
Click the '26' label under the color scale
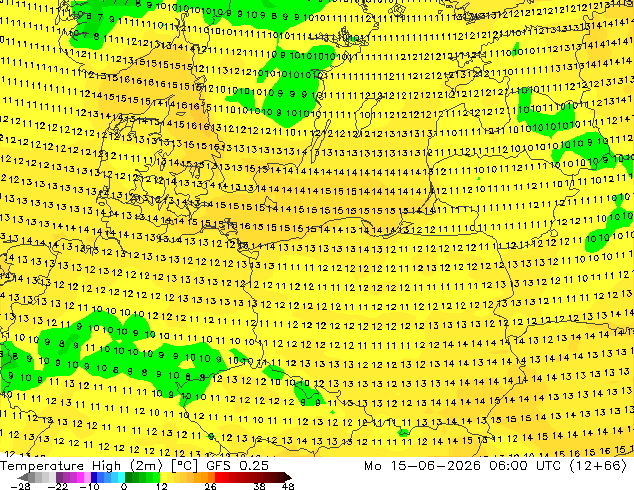coord(210,486)
